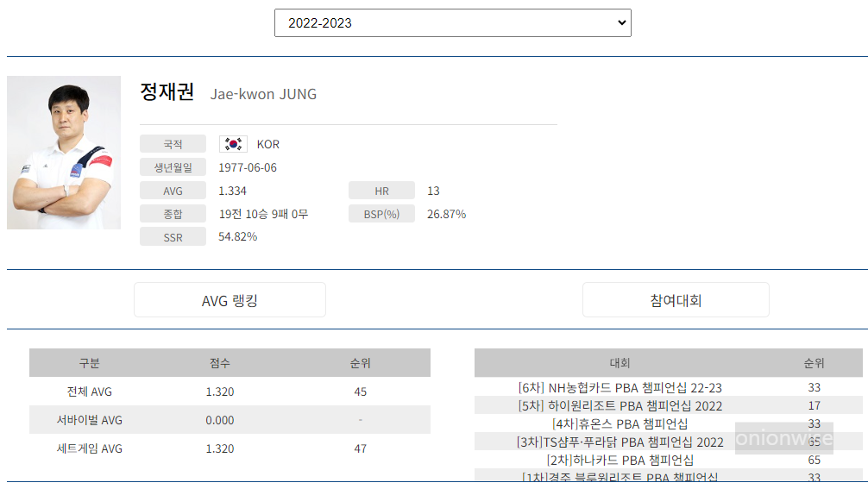Click the SSR label
868x489 pixels.
(173, 237)
